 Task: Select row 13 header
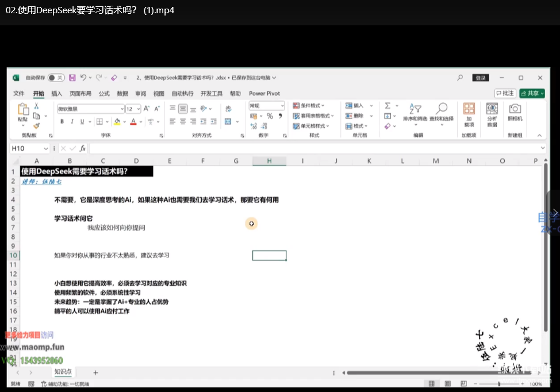[13, 283]
